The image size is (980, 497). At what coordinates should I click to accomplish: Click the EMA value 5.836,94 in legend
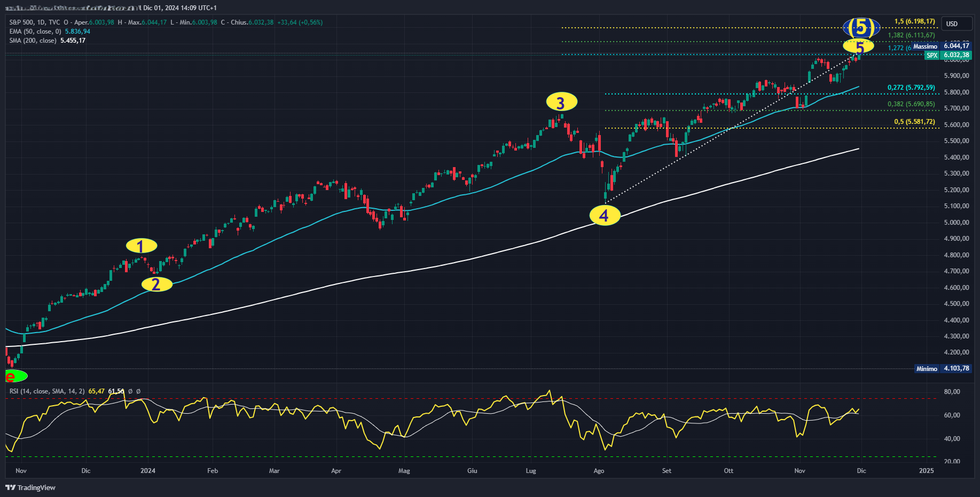pyautogui.click(x=77, y=31)
